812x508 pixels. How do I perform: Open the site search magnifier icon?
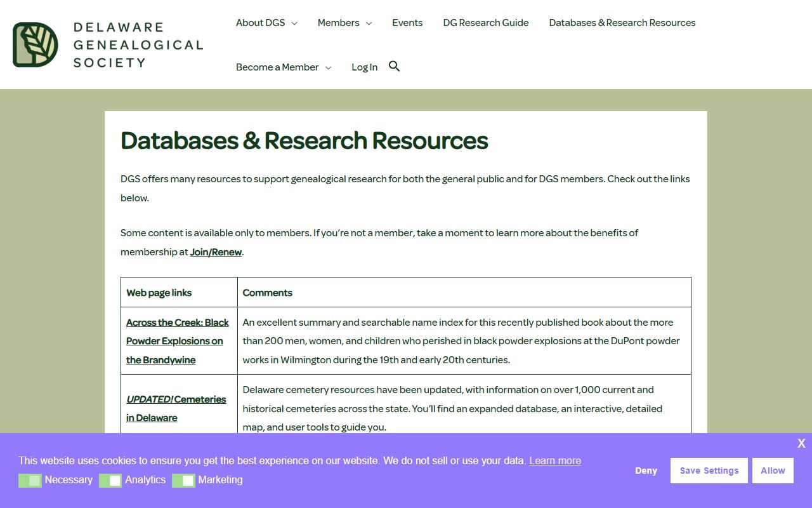click(x=395, y=67)
